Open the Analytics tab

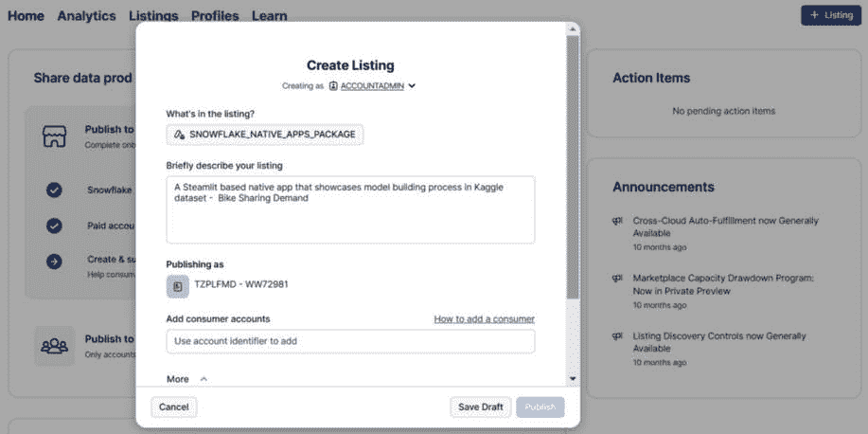(x=86, y=16)
